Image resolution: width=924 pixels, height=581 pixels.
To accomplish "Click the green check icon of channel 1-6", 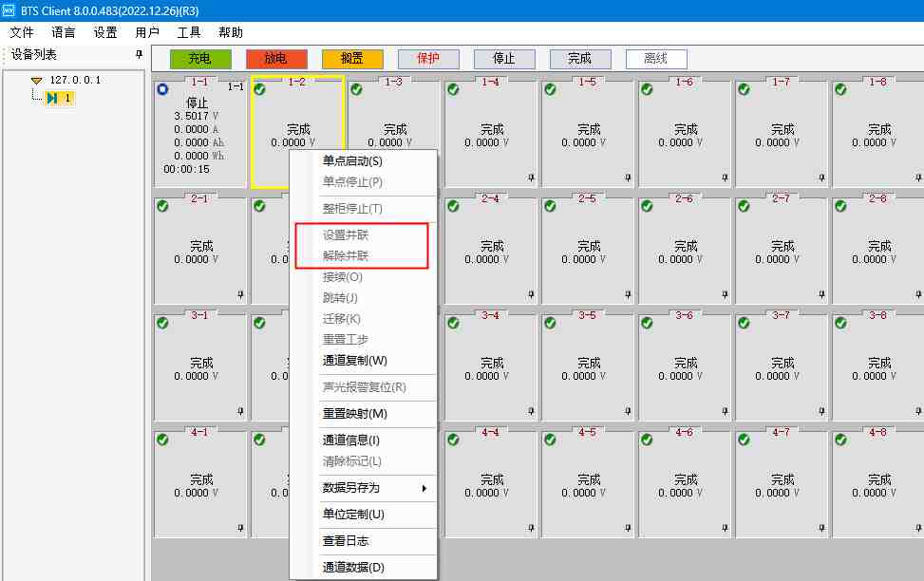I will click(x=647, y=89).
